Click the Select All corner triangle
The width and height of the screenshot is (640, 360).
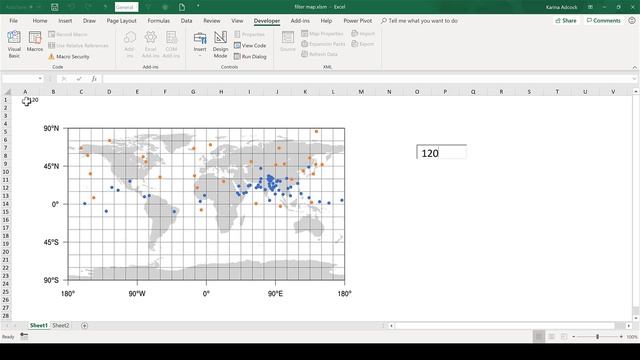(x=7, y=92)
